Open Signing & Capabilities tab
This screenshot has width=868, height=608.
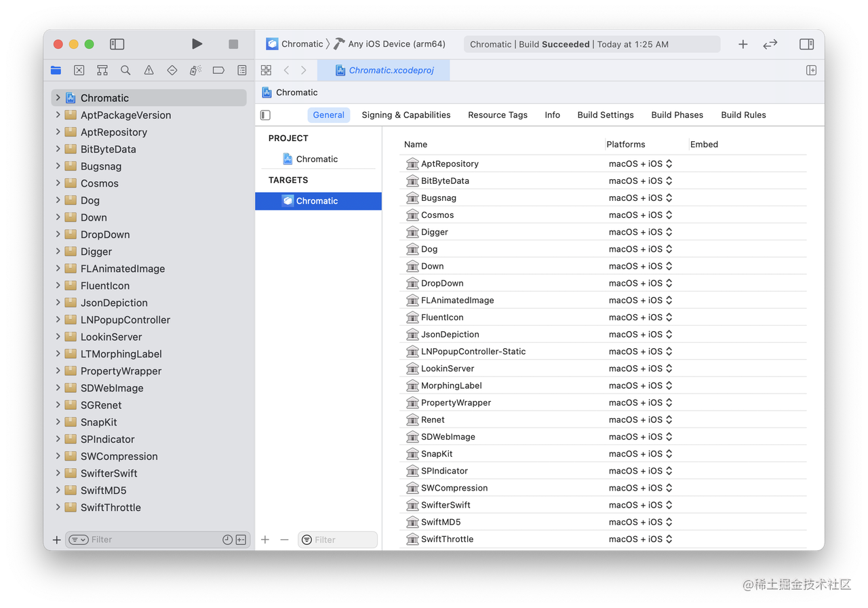[406, 115]
